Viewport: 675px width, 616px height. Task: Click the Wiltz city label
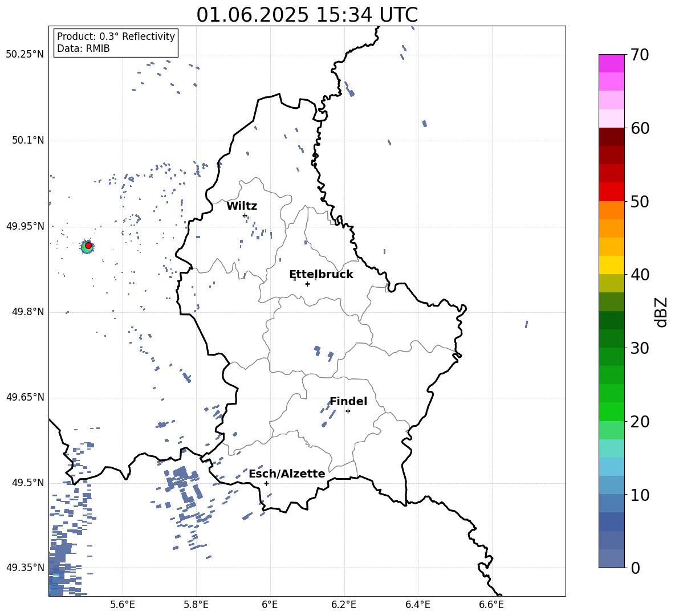tap(242, 206)
